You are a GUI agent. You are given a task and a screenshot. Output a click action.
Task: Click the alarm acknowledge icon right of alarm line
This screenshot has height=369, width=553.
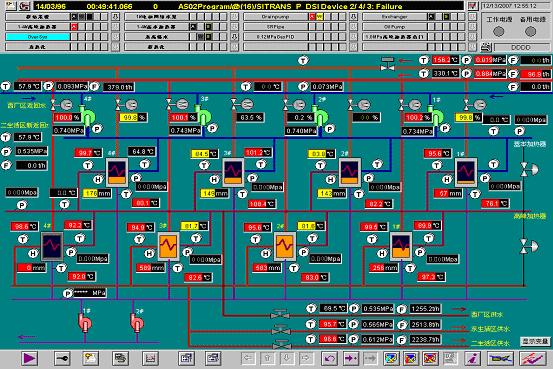point(472,6)
